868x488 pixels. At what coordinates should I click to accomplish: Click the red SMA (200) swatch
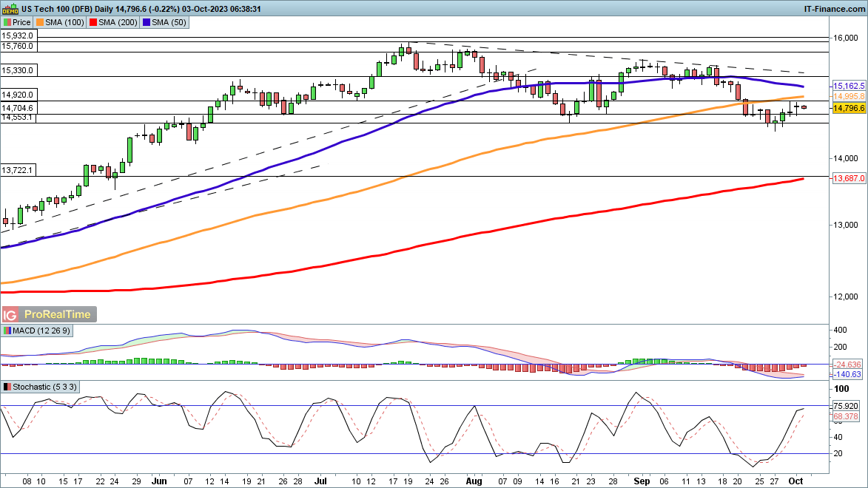93,23
